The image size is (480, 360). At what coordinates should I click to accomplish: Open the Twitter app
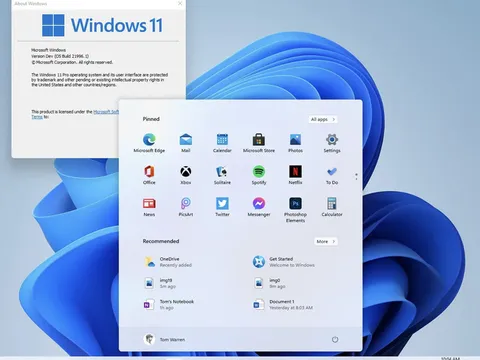222,207
